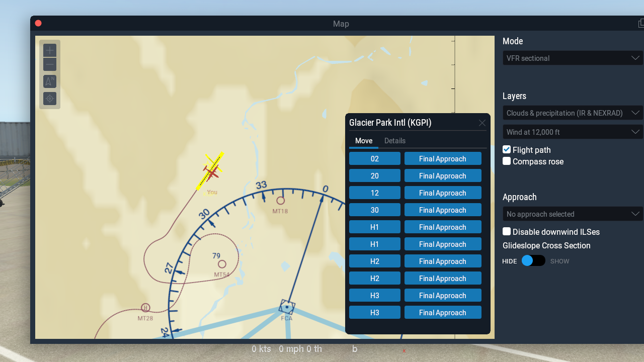Click the MT28 heliport symbol on the map
Image resolution: width=644 pixels, height=362 pixels.
click(145, 308)
